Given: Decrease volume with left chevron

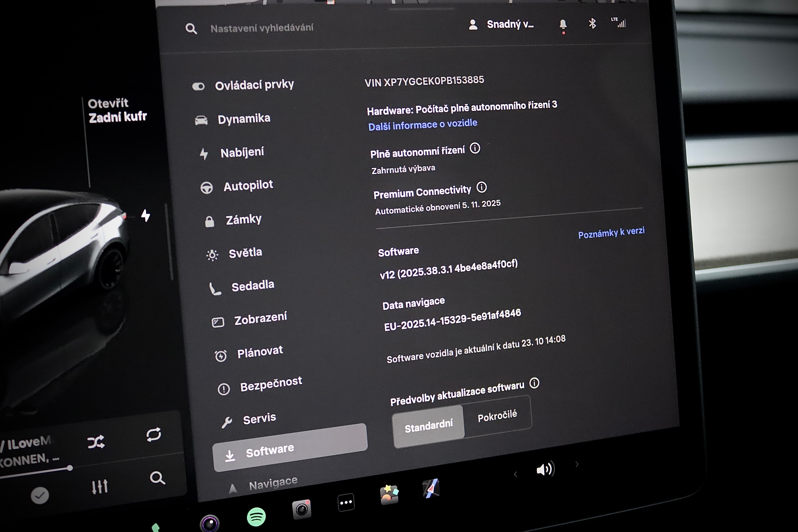Looking at the screenshot, I should tap(515, 474).
